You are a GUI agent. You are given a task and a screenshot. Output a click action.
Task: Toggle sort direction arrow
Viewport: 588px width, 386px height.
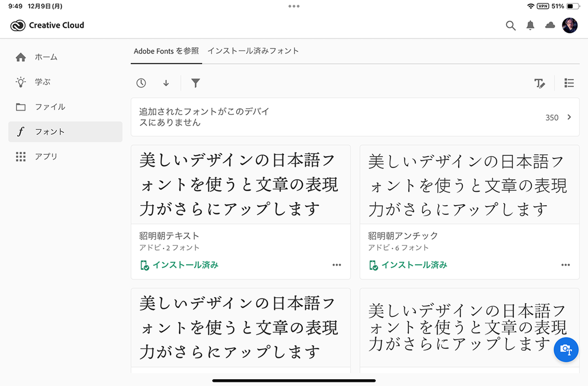coord(166,83)
